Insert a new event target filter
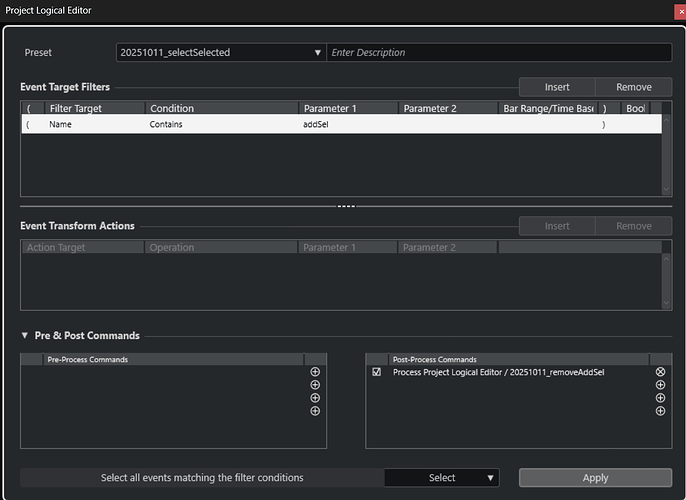 (x=557, y=87)
